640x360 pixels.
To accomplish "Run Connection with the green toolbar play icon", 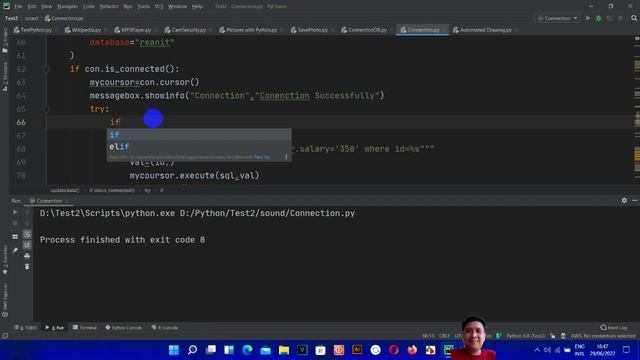I will [588, 18].
